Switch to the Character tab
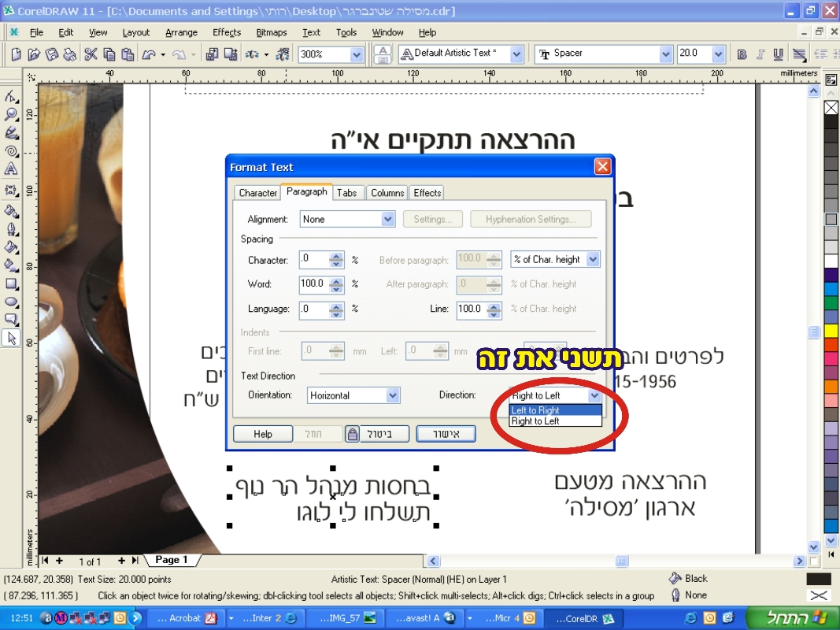 pyautogui.click(x=257, y=193)
